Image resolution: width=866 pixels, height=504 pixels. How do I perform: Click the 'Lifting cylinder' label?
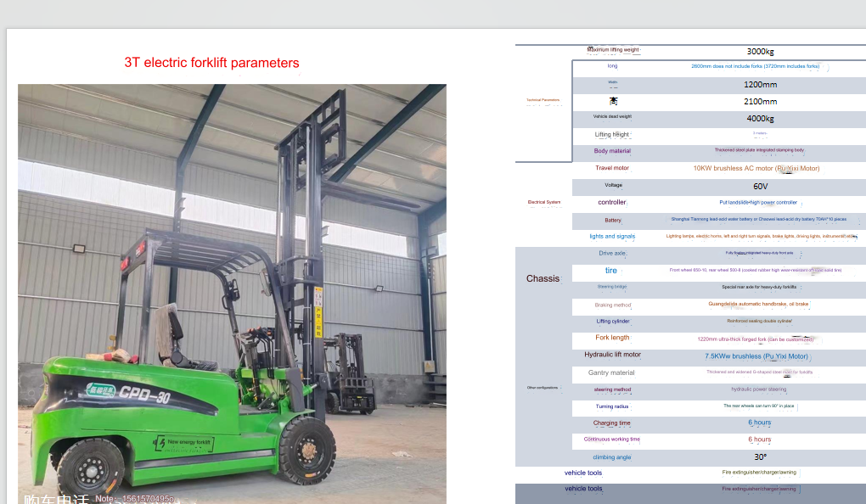(612, 322)
